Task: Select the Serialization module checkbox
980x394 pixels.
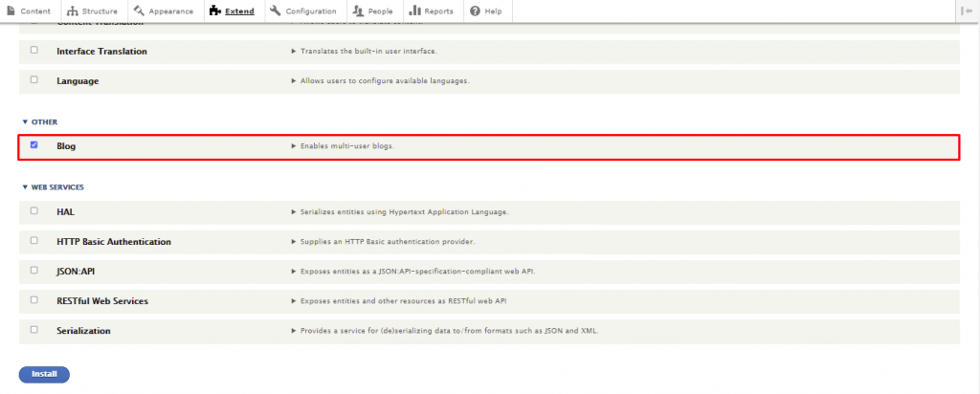Action: tap(34, 329)
